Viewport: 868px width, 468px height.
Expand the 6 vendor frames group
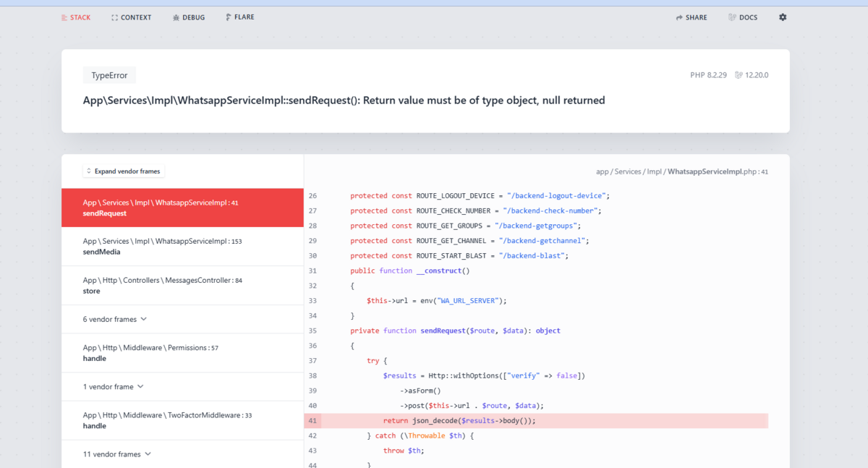(115, 319)
